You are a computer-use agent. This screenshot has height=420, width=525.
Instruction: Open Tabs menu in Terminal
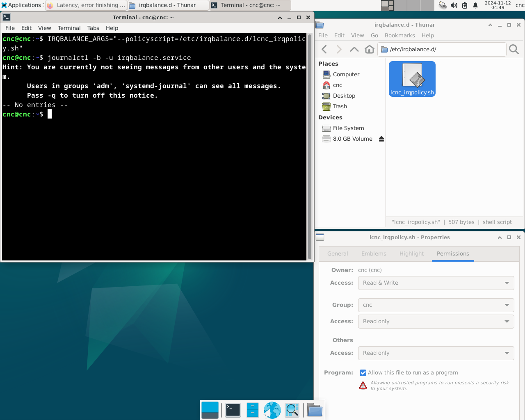coord(93,28)
